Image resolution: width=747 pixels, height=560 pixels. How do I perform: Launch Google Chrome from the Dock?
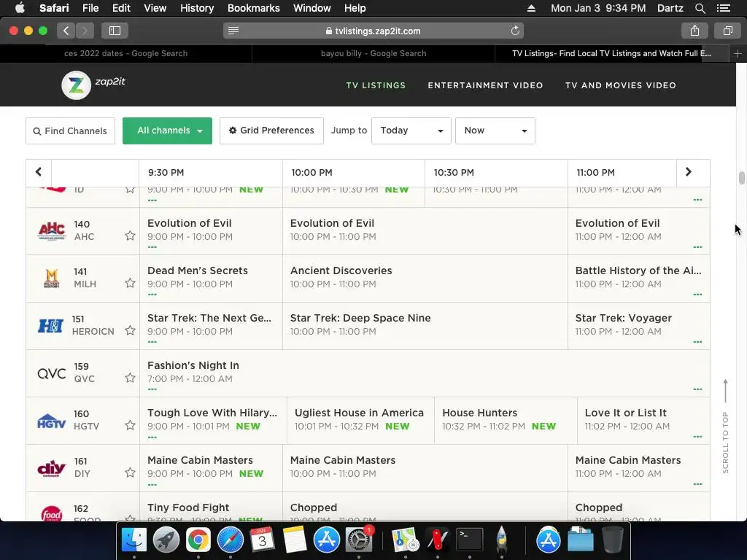(x=198, y=540)
